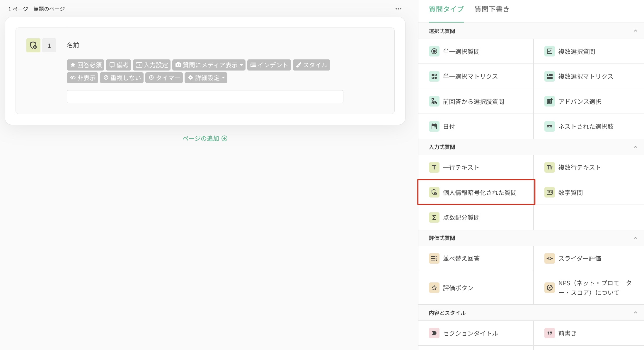Click ページの追加 to add page

click(205, 138)
